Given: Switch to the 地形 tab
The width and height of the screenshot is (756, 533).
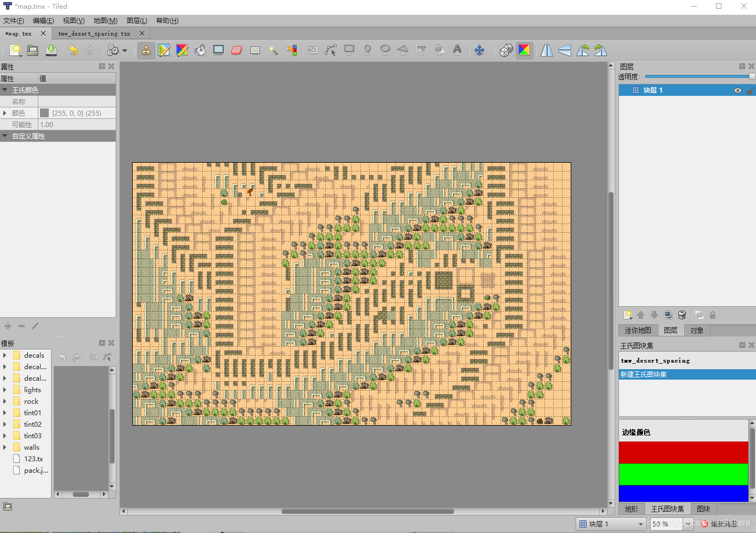Looking at the screenshot, I should (x=632, y=509).
